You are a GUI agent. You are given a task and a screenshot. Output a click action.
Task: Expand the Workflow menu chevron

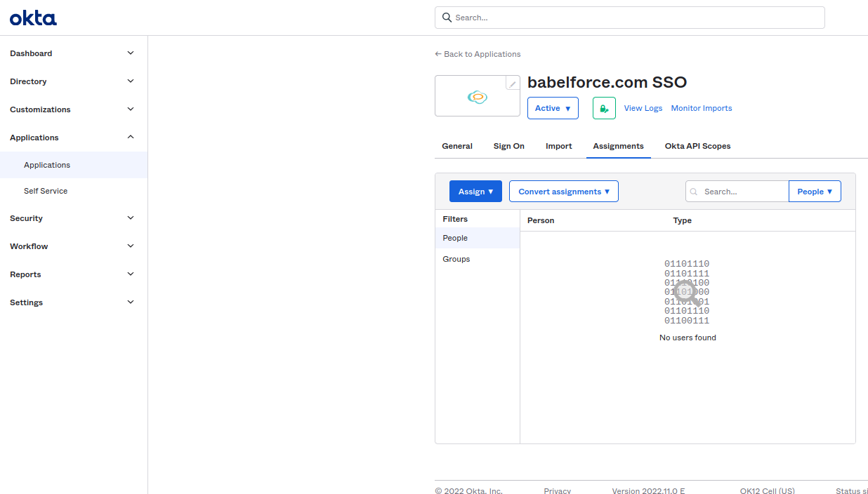click(131, 246)
